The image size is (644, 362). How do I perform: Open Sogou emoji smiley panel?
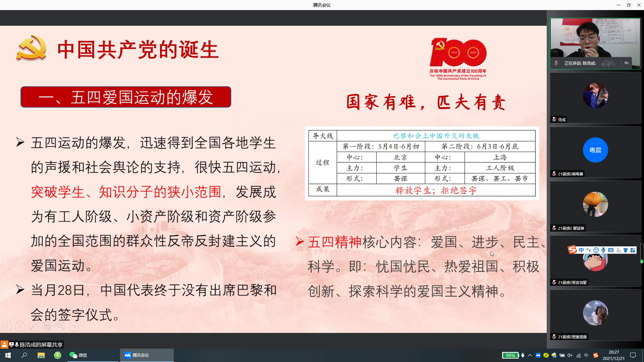pos(596,250)
